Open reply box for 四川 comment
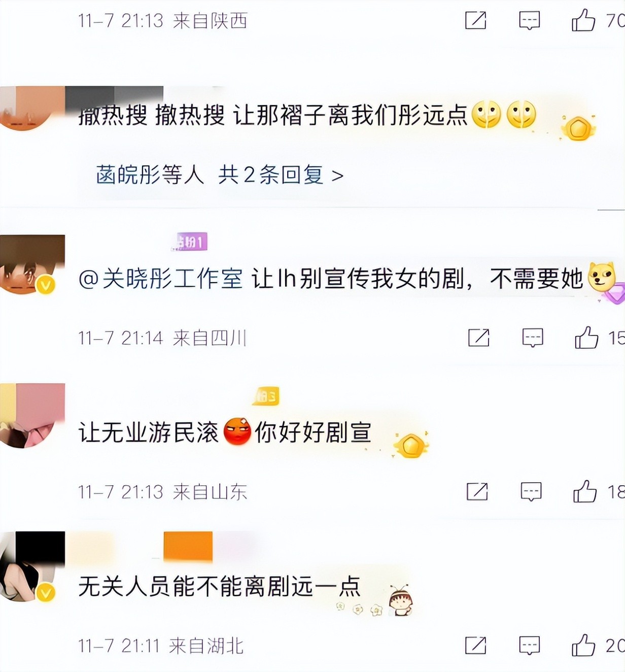Screen dimensions: 625x672 [533, 338]
